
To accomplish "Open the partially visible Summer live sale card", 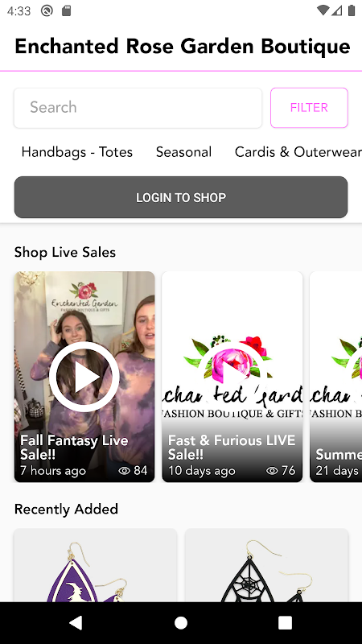I will [x=335, y=377].
